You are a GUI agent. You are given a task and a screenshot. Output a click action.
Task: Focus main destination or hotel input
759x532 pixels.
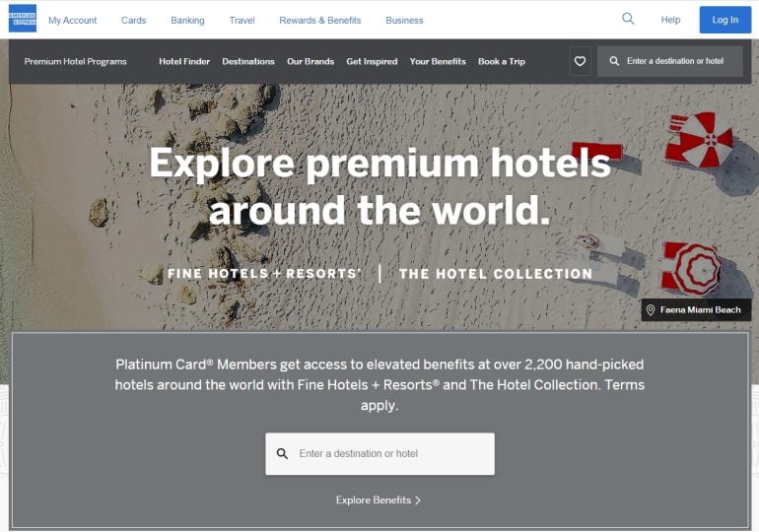tap(379, 453)
